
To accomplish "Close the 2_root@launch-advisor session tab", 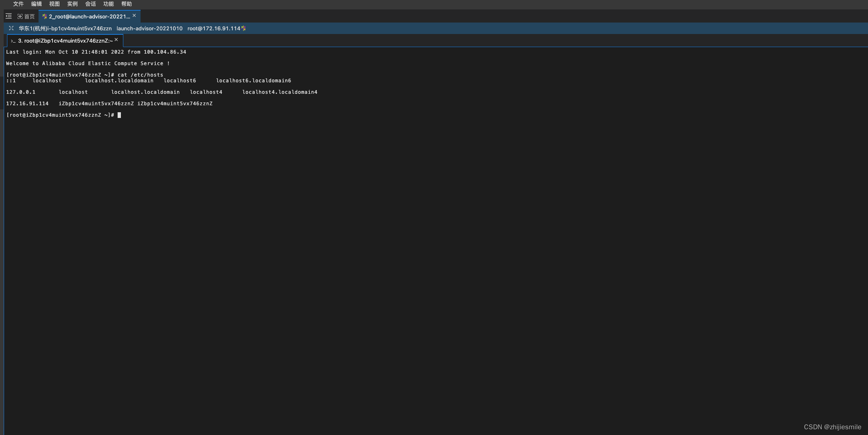I will (x=134, y=16).
